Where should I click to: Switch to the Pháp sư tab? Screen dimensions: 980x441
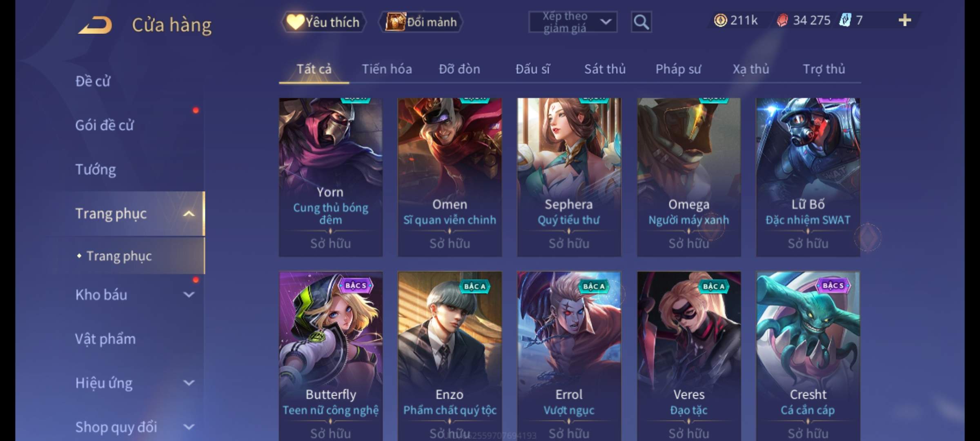(678, 69)
